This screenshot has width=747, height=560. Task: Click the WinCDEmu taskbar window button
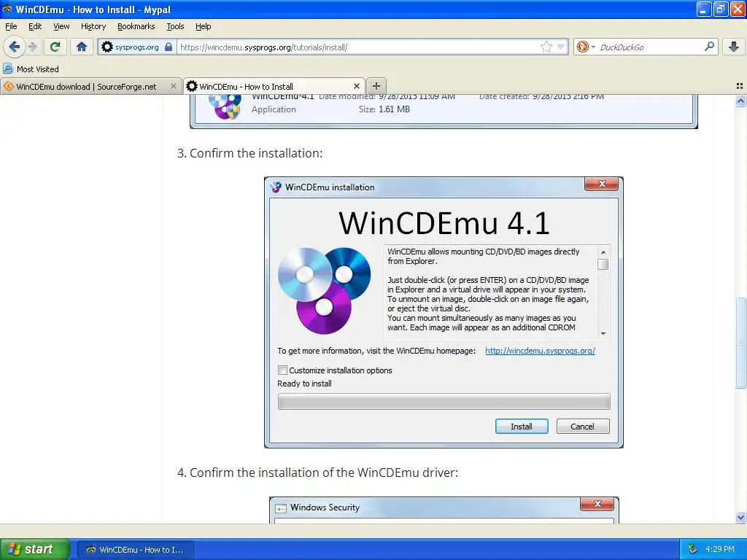[135, 550]
